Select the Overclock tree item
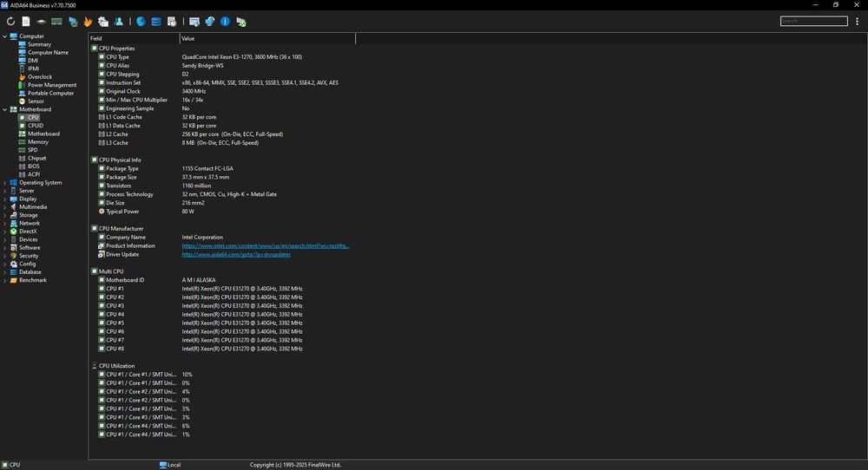The image size is (868, 470). tap(40, 77)
